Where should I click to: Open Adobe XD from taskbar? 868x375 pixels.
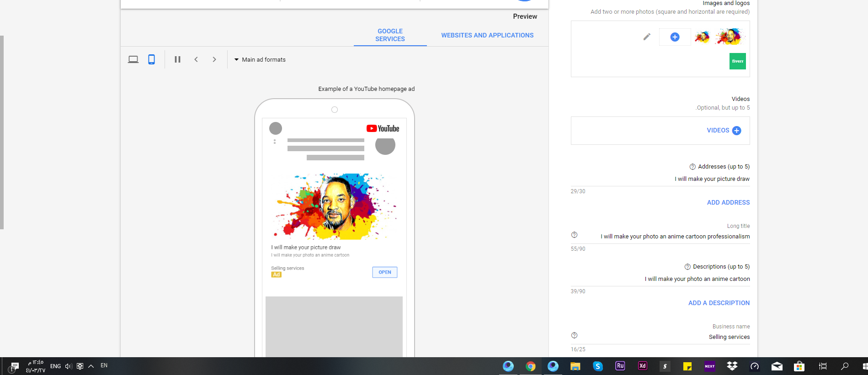(x=642, y=366)
